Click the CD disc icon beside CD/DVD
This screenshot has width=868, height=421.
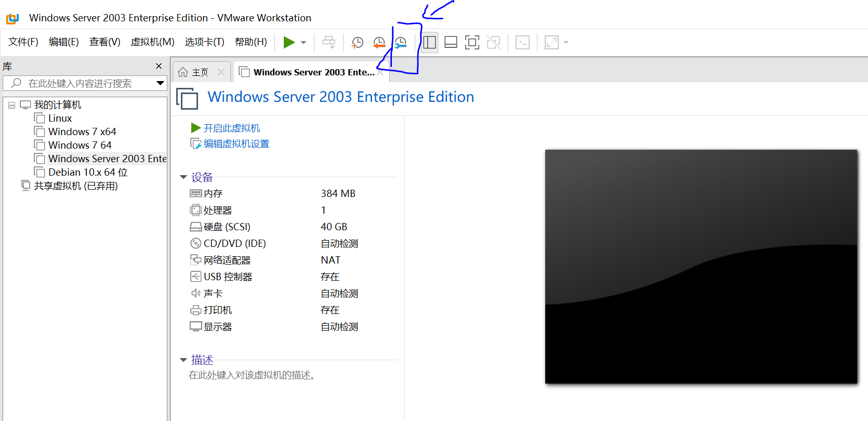195,244
